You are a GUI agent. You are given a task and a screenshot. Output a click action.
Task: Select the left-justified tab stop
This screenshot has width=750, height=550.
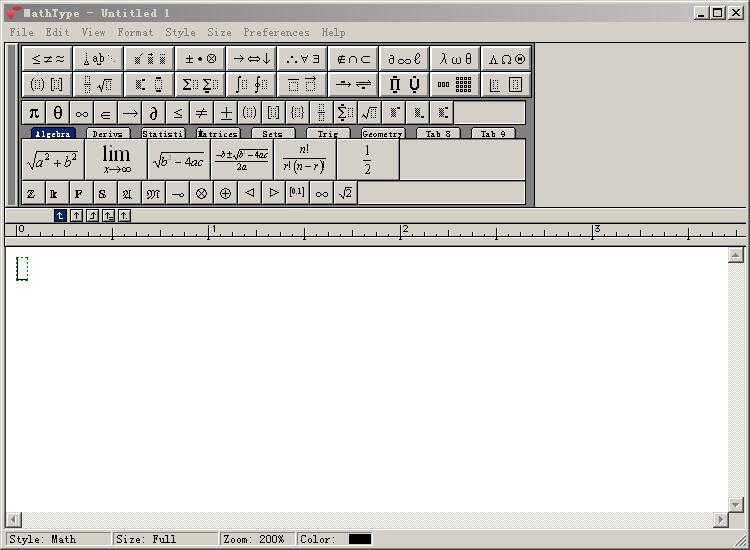(x=60, y=216)
